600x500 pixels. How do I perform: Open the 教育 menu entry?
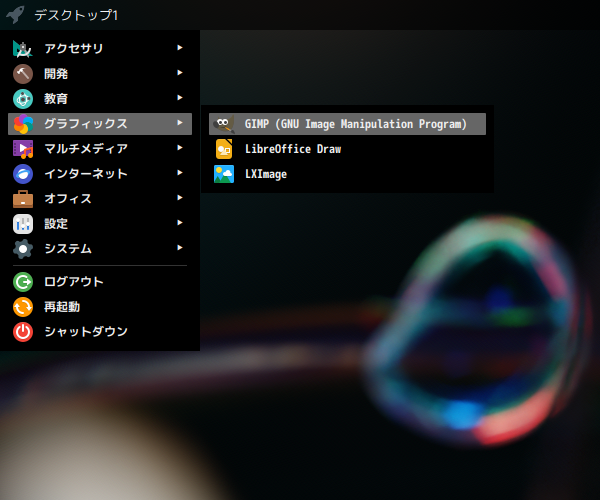click(100, 99)
